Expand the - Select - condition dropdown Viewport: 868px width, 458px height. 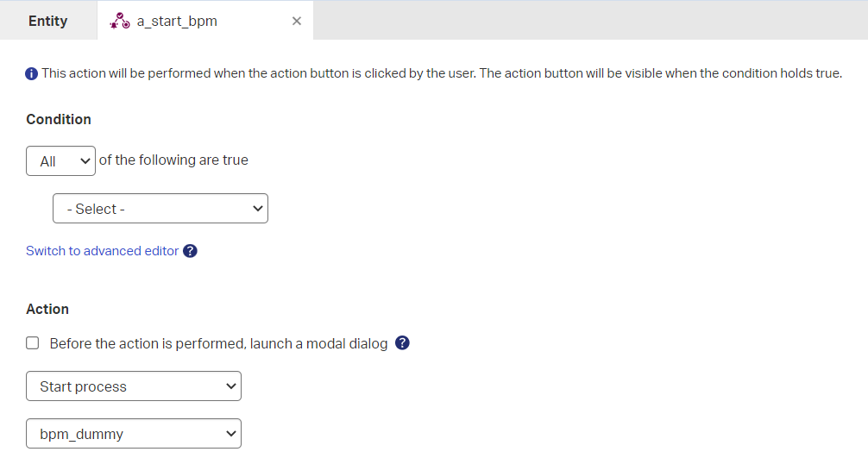160,209
